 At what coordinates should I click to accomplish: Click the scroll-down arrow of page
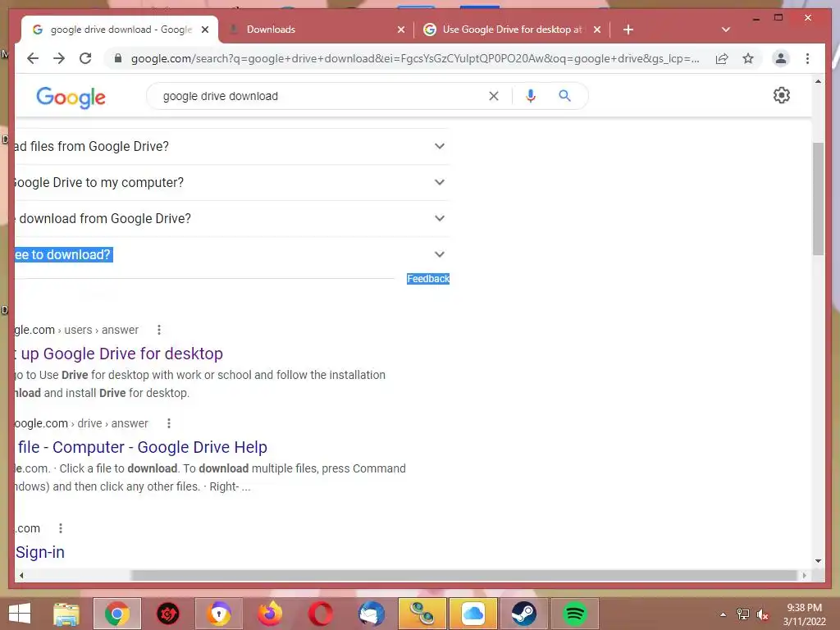pos(818,561)
